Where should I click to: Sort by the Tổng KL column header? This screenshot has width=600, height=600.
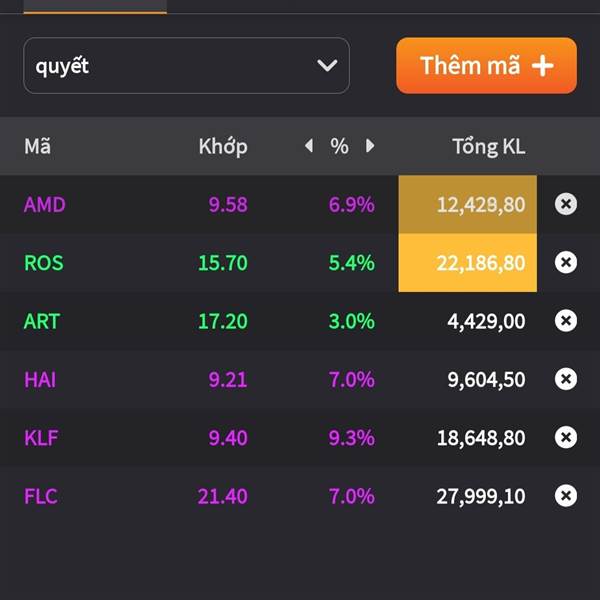click(x=489, y=146)
